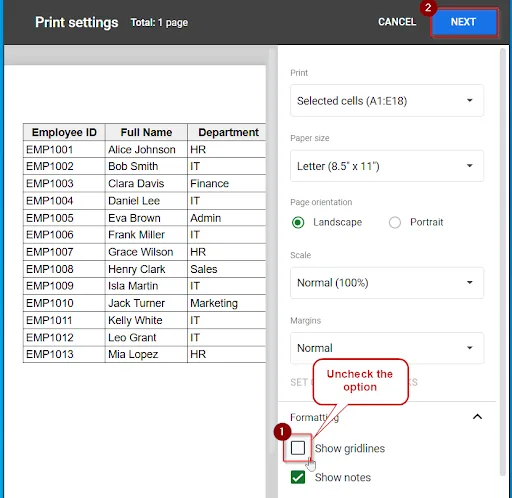Click cell EMP1003
This screenshot has height=498, width=512.
(64, 183)
